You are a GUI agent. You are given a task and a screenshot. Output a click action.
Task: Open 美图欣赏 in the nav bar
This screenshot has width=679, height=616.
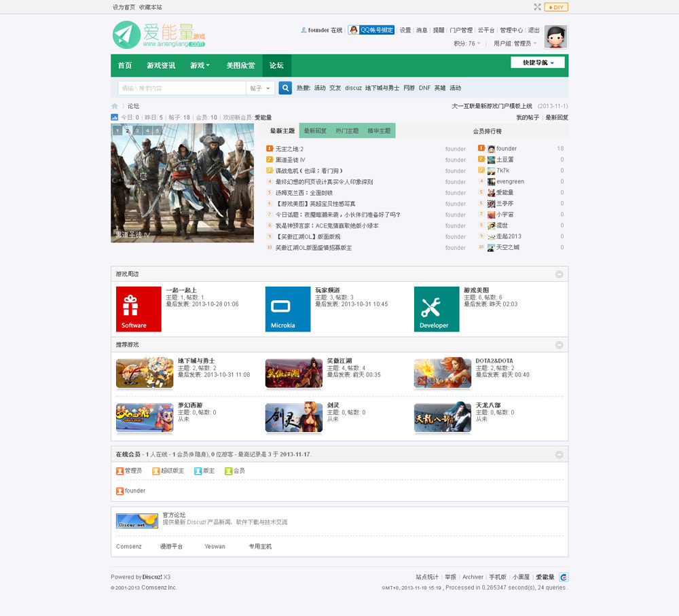[241, 65]
